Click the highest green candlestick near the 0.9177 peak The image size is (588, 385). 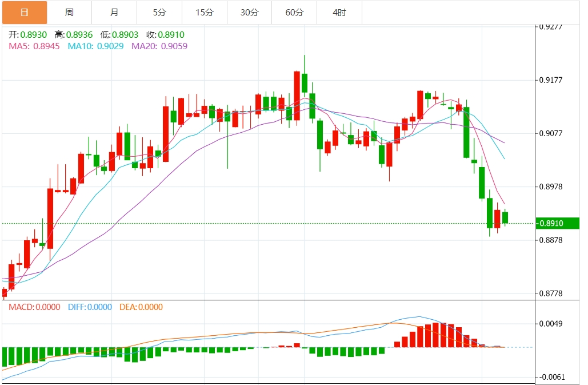(x=305, y=83)
